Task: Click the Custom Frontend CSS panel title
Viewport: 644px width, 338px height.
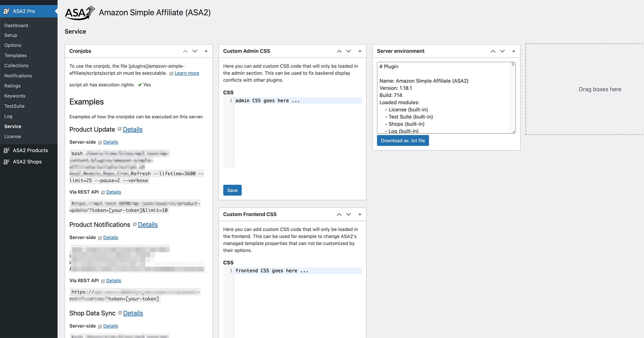Action: 250,215
